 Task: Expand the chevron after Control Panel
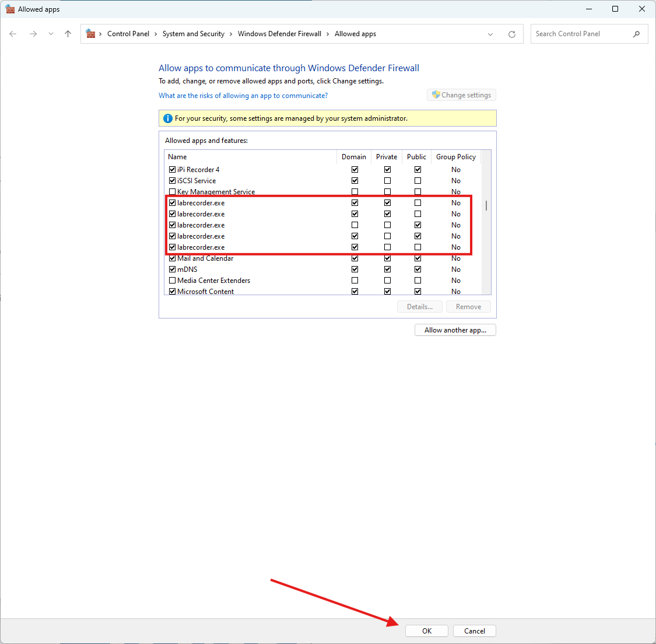156,34
